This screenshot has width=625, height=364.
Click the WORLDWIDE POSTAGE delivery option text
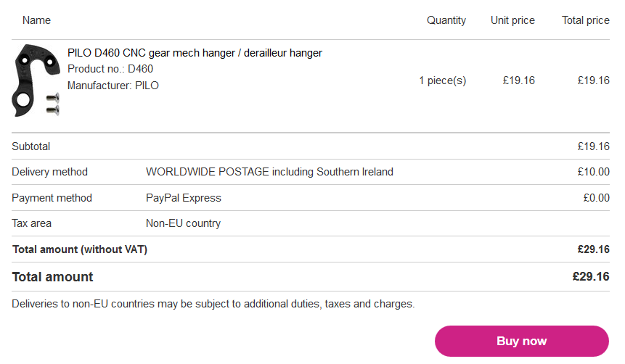pos(269,172)
